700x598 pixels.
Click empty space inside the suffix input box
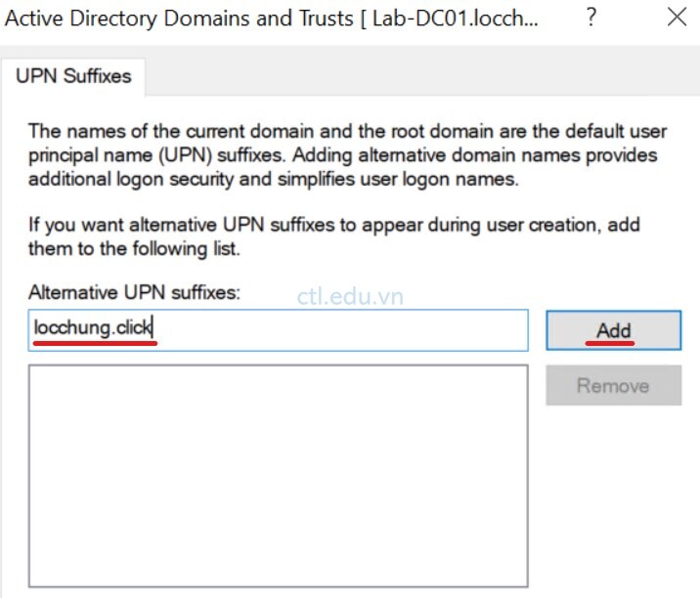click(339, 330)
